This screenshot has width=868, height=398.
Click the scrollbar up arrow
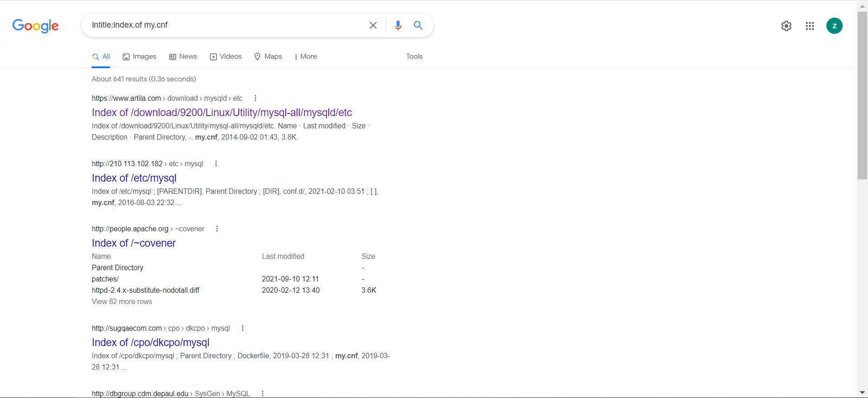(x=862, y=5)
